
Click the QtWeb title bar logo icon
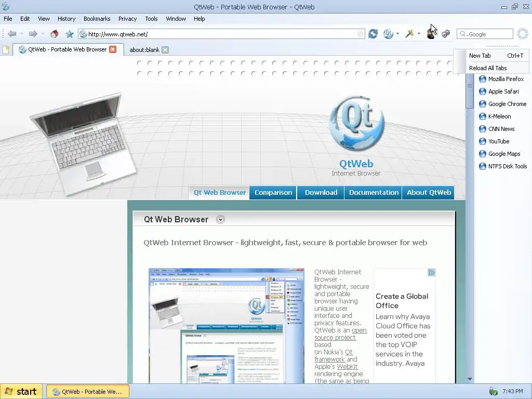coord(5,6)
